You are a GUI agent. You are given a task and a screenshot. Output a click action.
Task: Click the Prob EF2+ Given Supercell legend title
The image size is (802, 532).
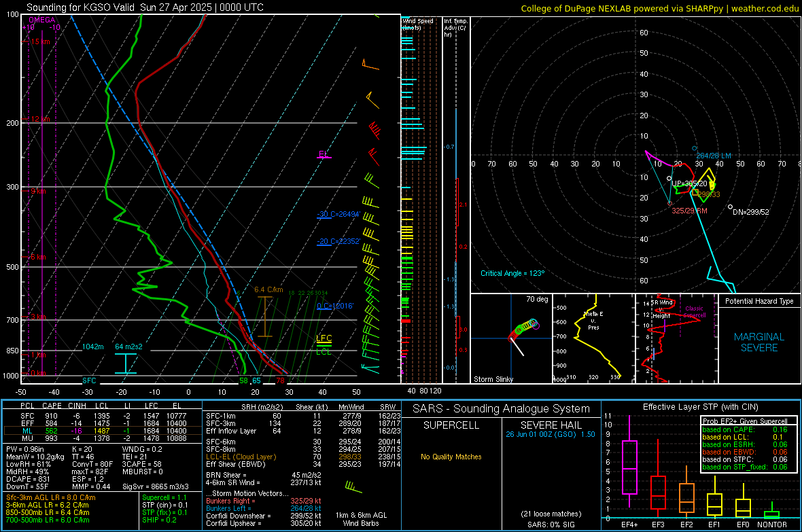pos(745,421)
